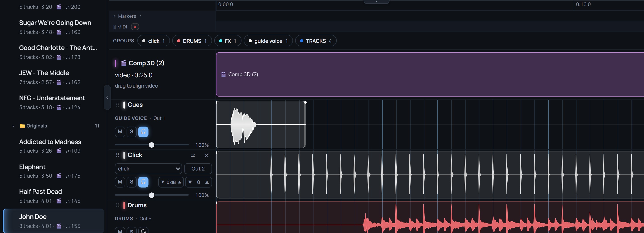This screenshot has width=644, height=233.
Task: Expand the top panel pull-up handle
Action: click(376, 2)
